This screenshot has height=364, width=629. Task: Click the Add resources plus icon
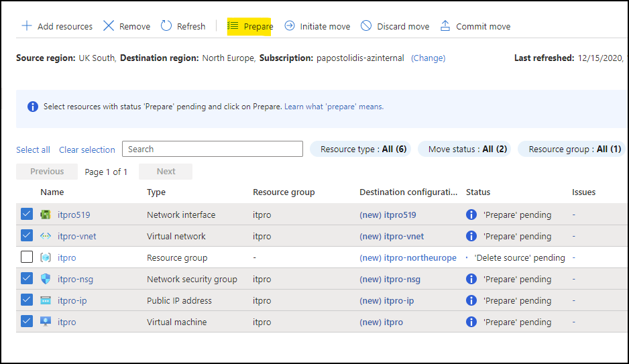pos(27,26)
